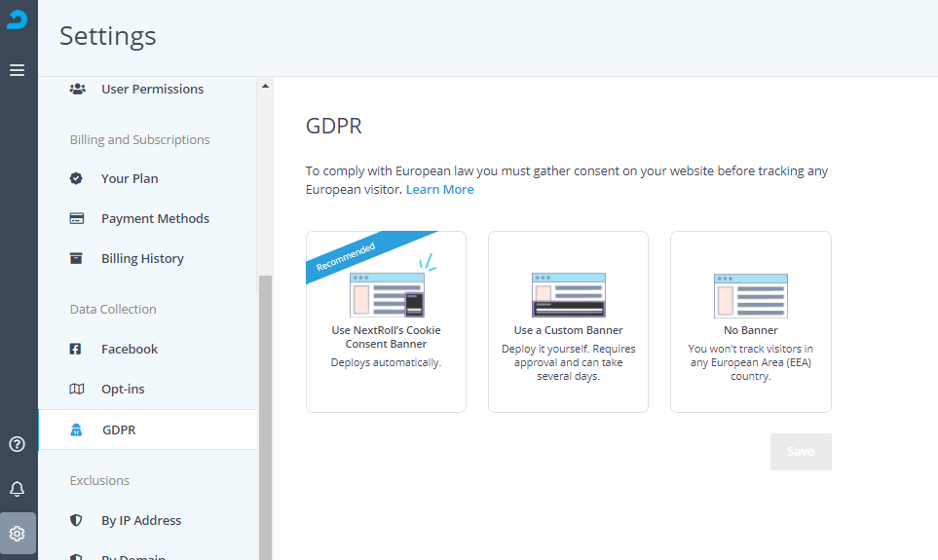The image size is (938, 560).
Task: Click the Your Plan badge icon
Action: click(76, 178)
